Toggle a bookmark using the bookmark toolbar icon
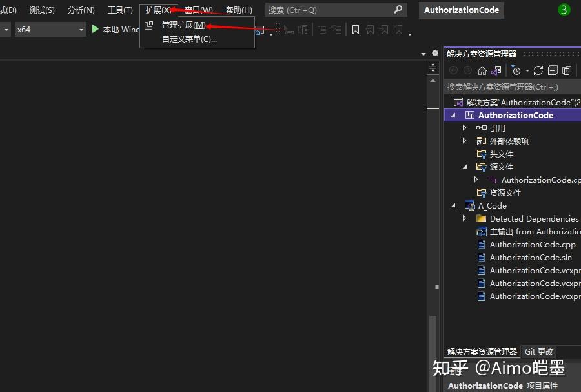This screenshot has height=392, width=581. 356,28
